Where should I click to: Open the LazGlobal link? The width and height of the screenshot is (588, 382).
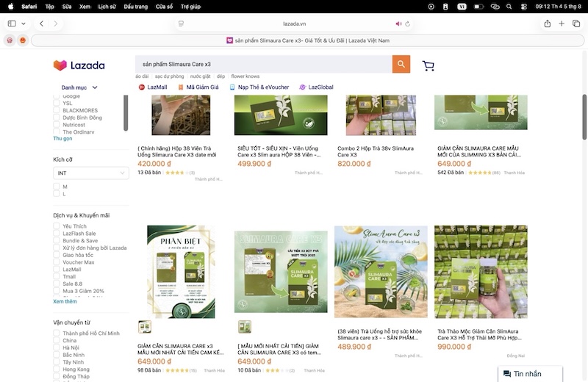pos(317,87)
